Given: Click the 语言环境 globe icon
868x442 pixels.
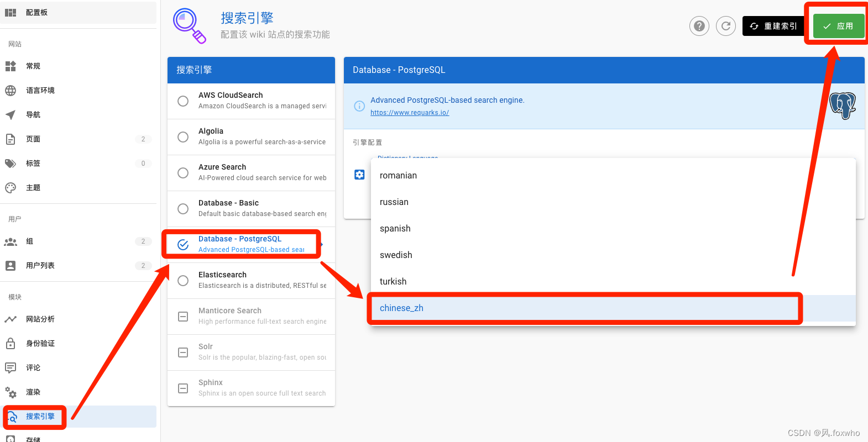Looking at the screenshot, I should tap(11, 90).
